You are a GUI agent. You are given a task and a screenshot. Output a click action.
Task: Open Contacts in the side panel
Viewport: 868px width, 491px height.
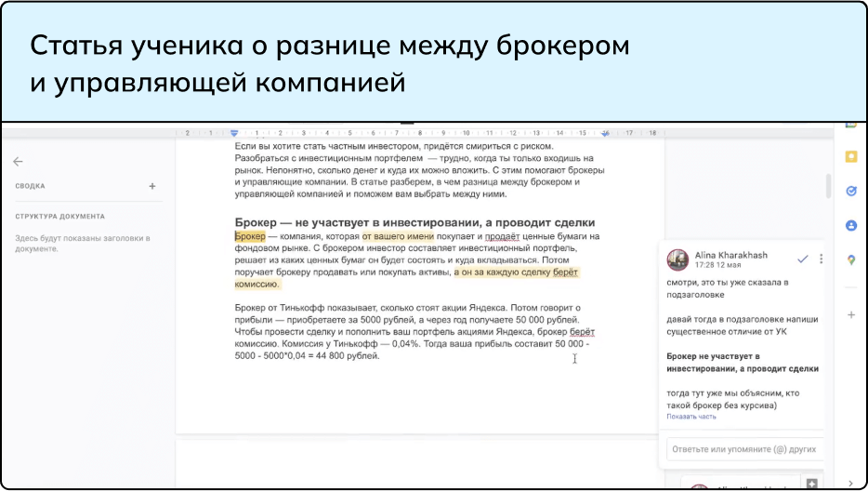(851, 226)
